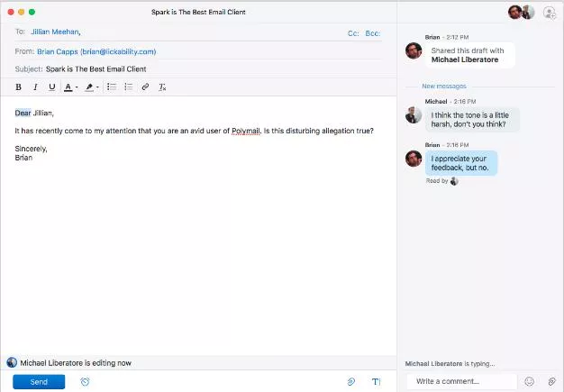Open the emoji picker for comments
The width and height of the screenshot is (564, 392).
click(530, 382)
